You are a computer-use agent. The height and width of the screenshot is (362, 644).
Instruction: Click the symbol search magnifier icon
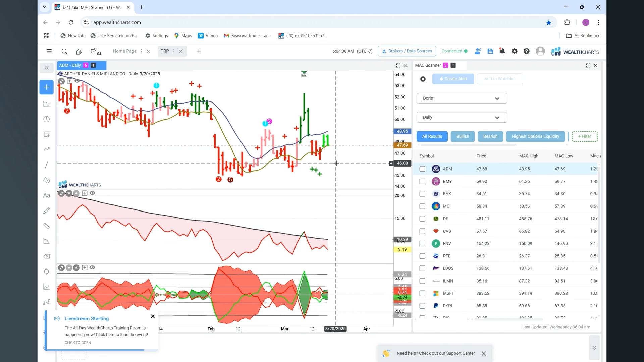pos(64,52)
